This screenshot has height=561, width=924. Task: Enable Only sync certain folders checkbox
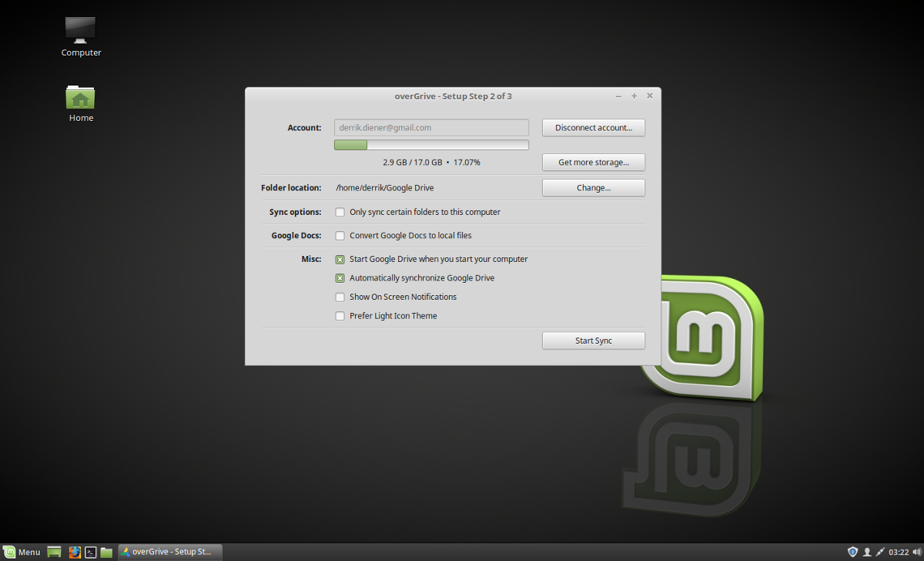tap(340, 212)
